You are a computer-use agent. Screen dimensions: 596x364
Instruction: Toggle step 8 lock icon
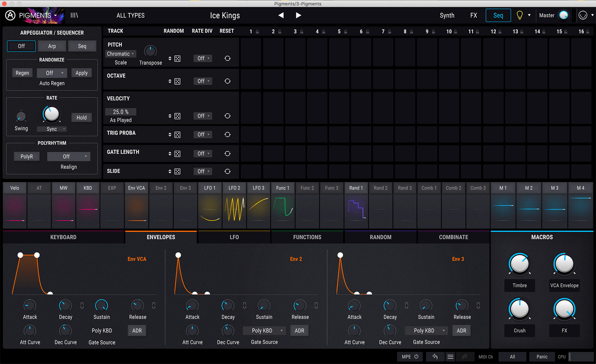(x=412, y=32)
